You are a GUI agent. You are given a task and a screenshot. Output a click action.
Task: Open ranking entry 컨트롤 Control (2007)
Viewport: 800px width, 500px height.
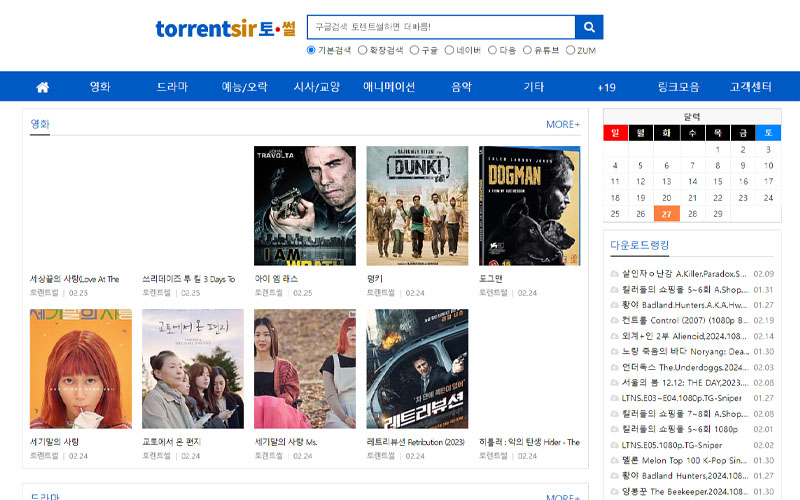click(685, 320)
